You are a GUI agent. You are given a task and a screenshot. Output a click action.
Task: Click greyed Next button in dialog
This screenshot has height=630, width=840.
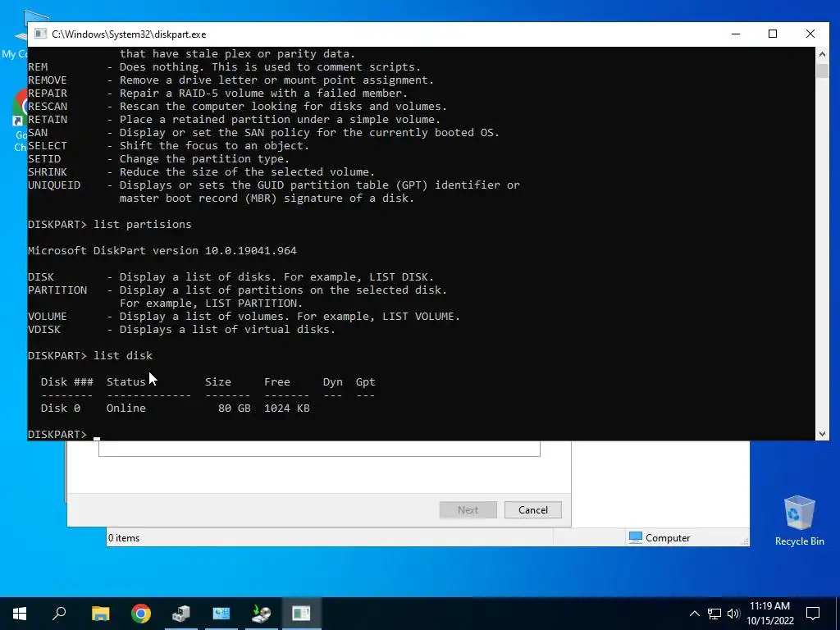(x=468, y=510)
